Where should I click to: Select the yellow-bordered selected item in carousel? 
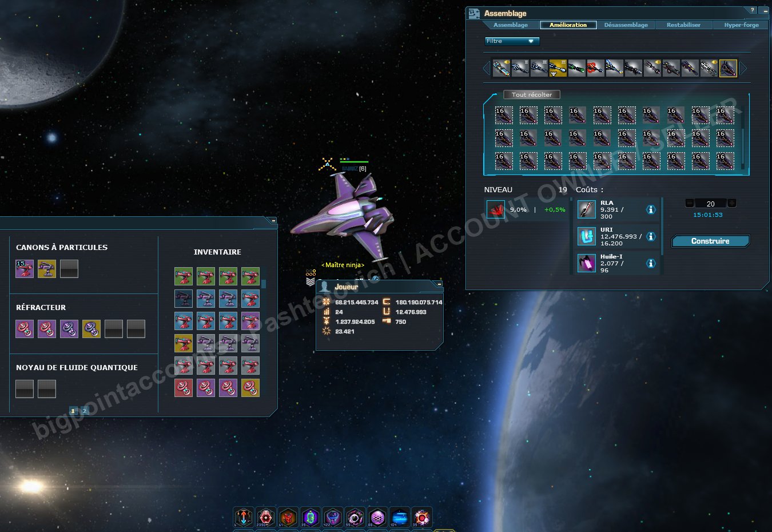[x=728, y=68]
